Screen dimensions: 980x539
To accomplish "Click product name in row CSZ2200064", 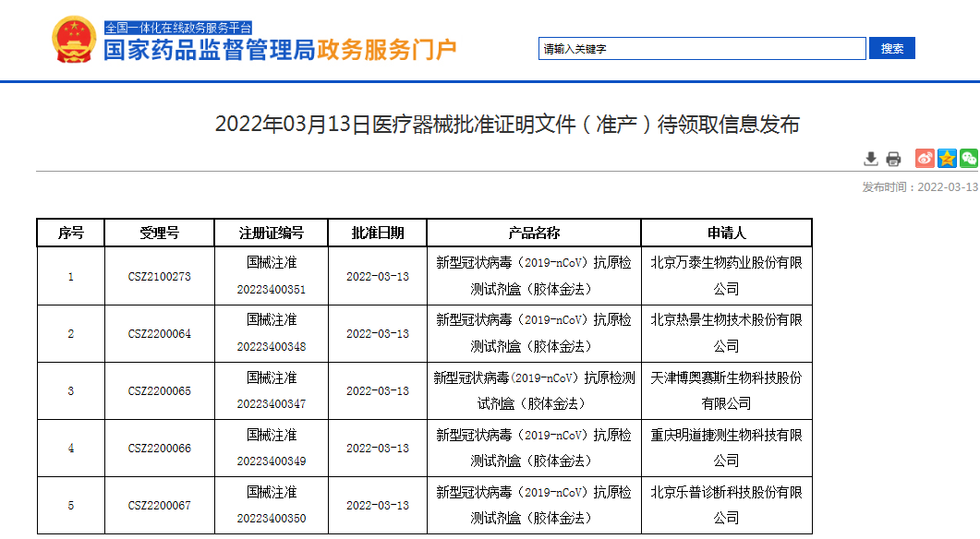I will [x=534, y=333].
